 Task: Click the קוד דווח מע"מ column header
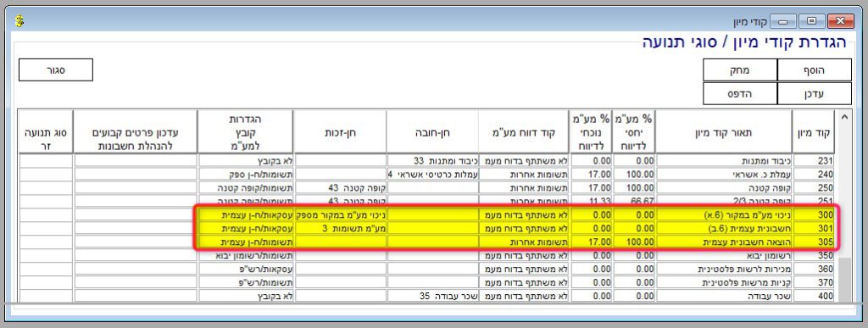point(524,131)
